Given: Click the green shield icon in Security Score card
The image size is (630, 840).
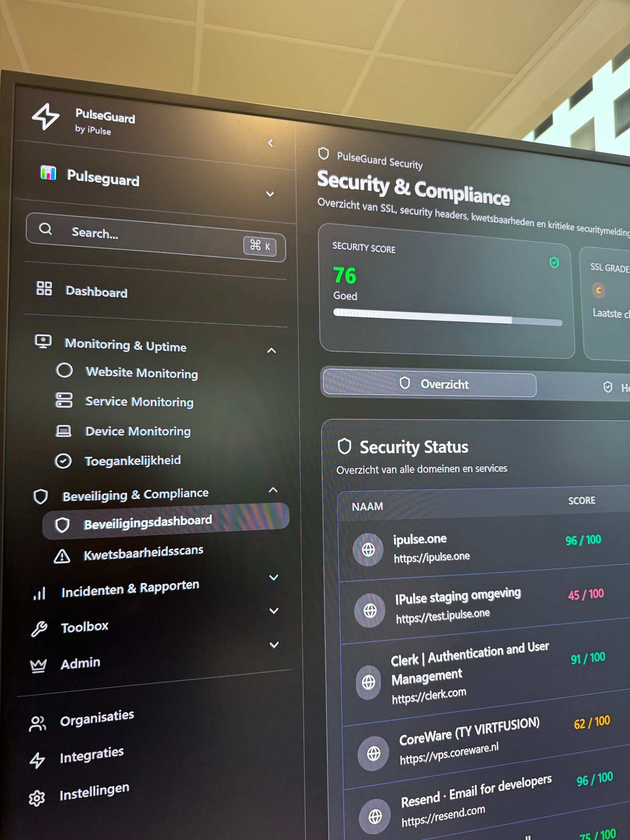Looking at the screenshot, I should pyautogui.click(x=554, y=262).
